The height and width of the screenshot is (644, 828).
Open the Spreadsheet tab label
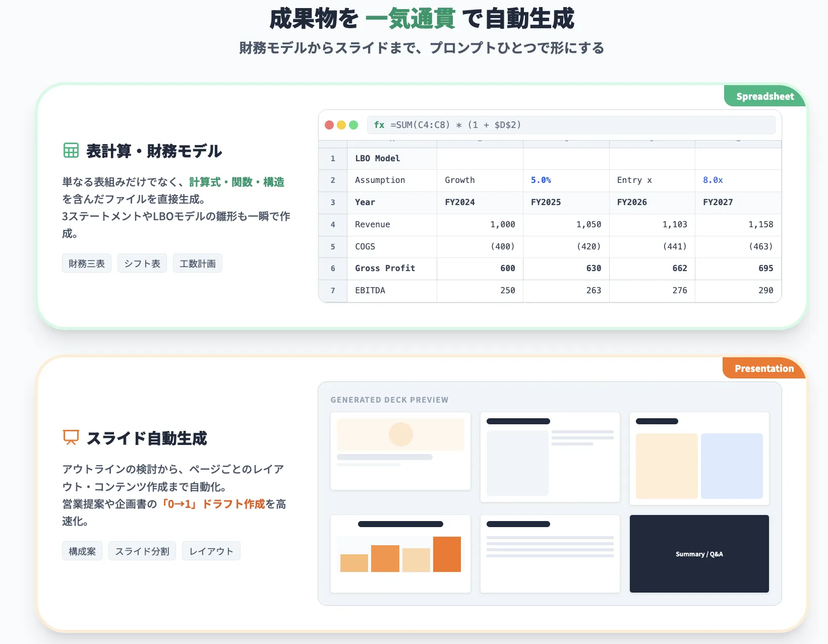tap(764, 96)
